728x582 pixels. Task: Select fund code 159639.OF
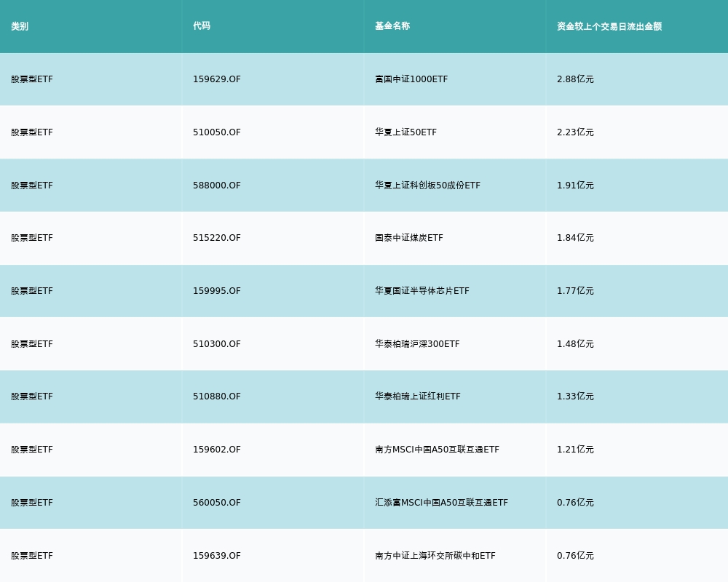click(x=217, y=556)
